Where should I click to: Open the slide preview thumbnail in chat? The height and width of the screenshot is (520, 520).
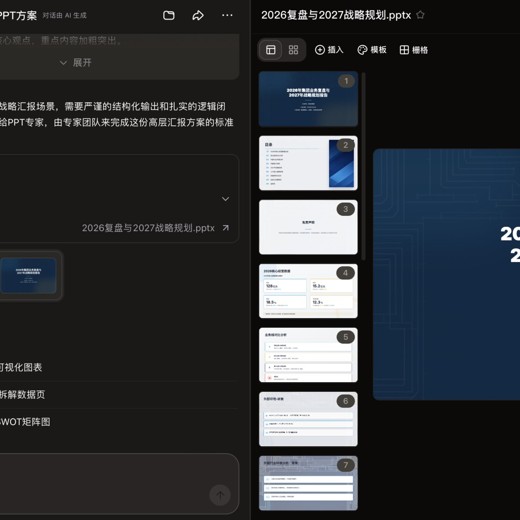(29, 276)
